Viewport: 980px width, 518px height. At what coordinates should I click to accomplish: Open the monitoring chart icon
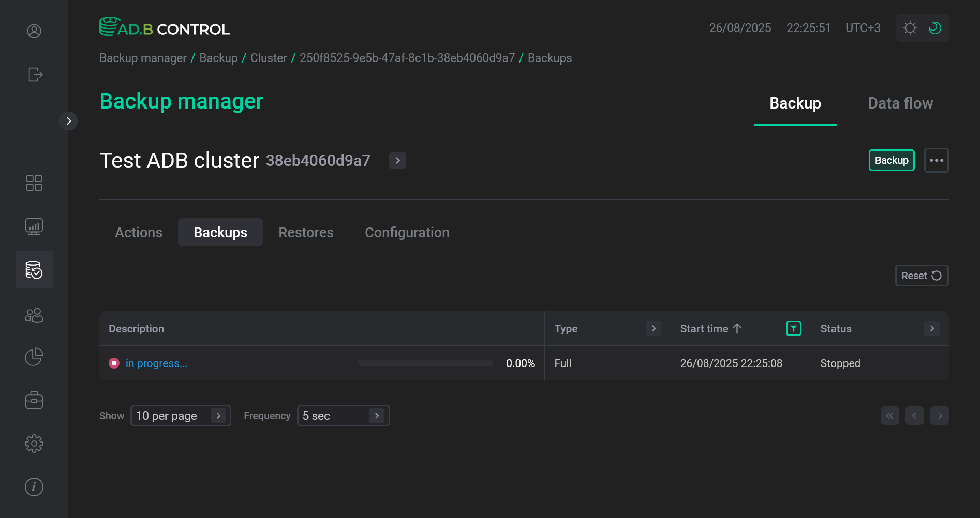click(x=34, y=226)
